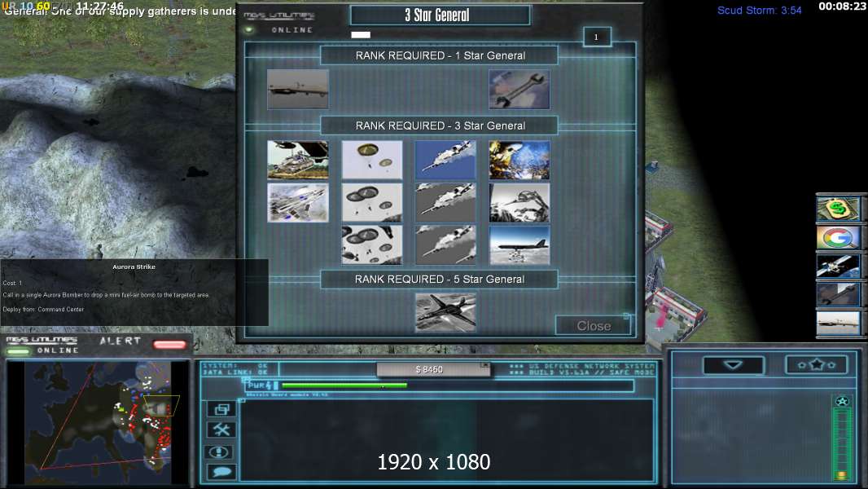Select the stealth fighter jets power icon
Viewport: 868px width, 489px height.
coord(298,203)
